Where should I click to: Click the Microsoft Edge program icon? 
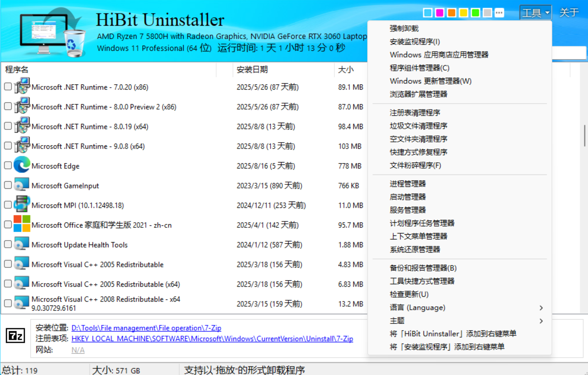22,165
